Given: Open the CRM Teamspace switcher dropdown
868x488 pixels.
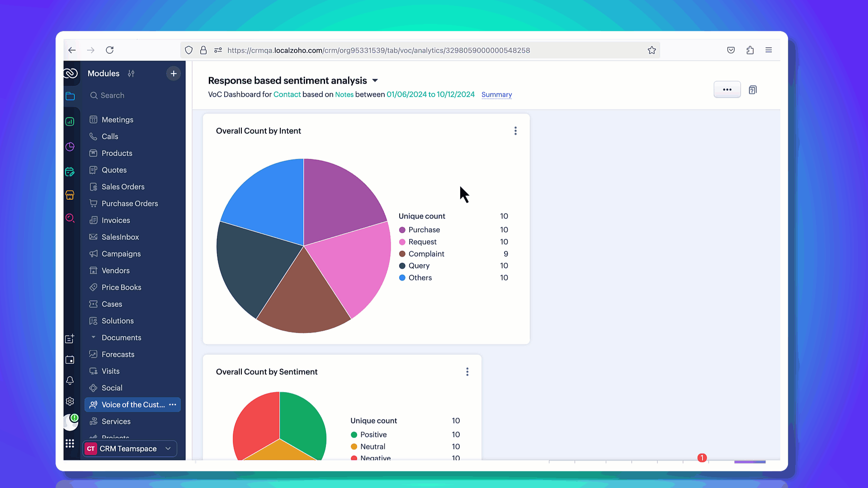Looking at the screenshot, I should click(130, 449).
